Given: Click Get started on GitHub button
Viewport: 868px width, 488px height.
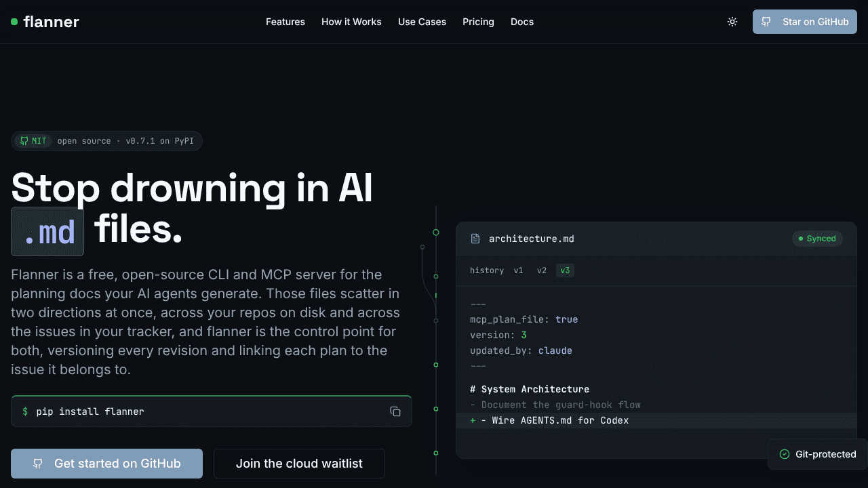Looking at the screenshot, I should click(x=106, y=464).
